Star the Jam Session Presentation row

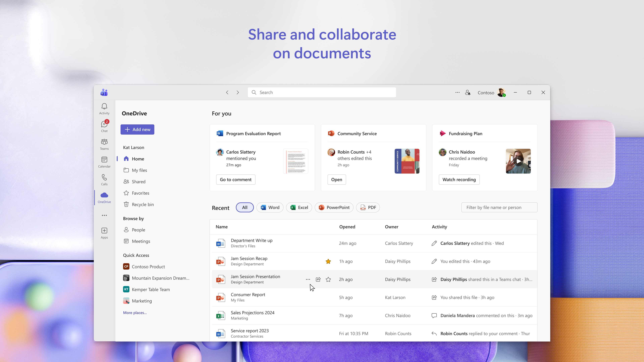click(328, 279)
